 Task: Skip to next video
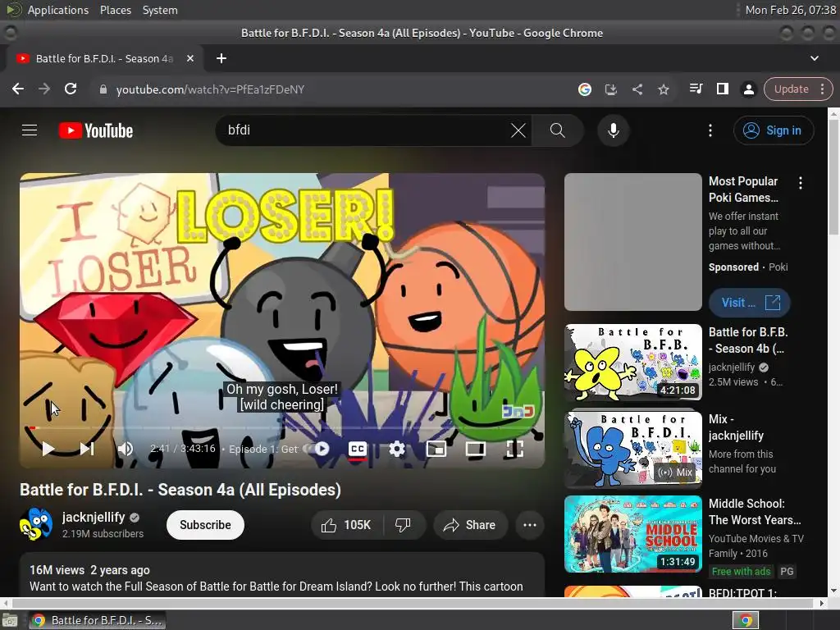[87, 449]
